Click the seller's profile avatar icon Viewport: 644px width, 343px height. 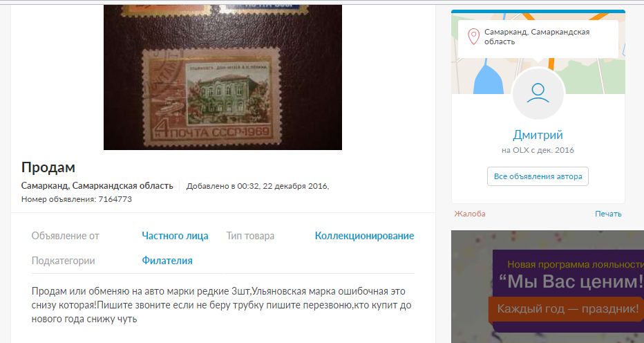(x=538, y=93)
